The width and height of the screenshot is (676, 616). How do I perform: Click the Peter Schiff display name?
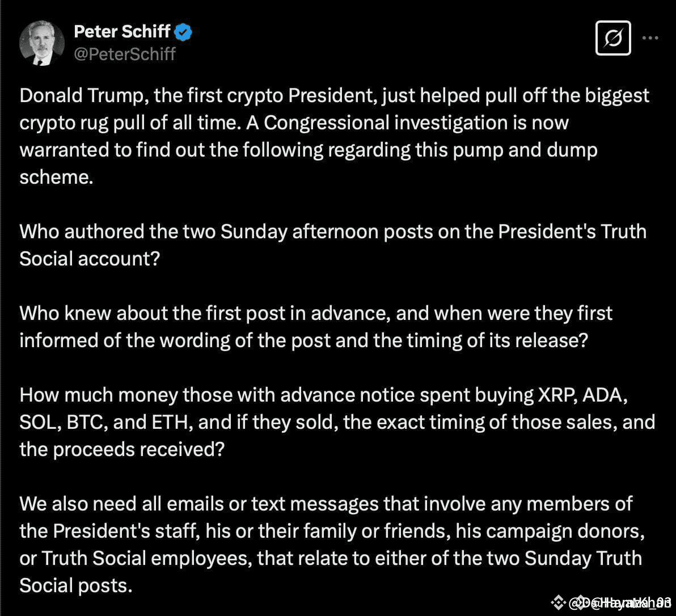122,31
